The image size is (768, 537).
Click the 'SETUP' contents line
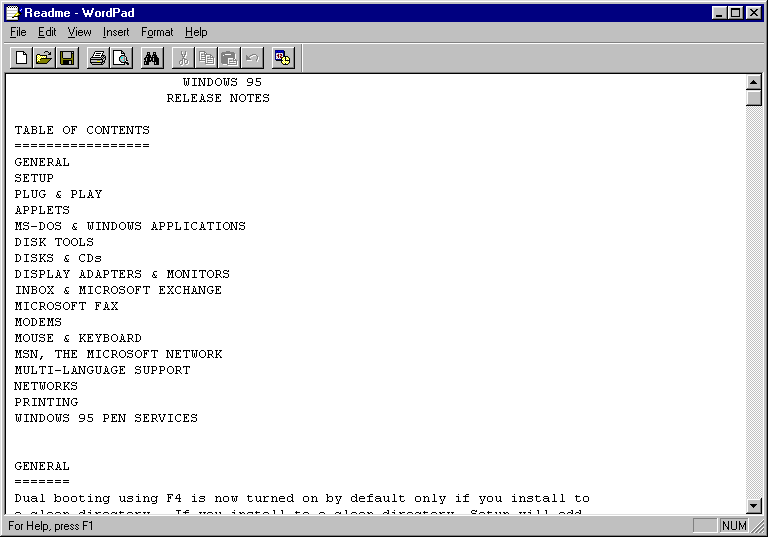[x=34, y=178]
